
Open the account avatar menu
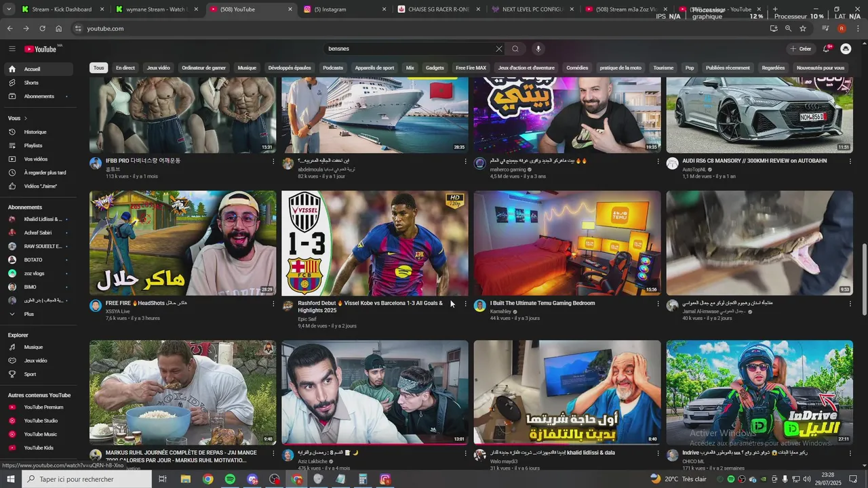(x=846, y=49)
